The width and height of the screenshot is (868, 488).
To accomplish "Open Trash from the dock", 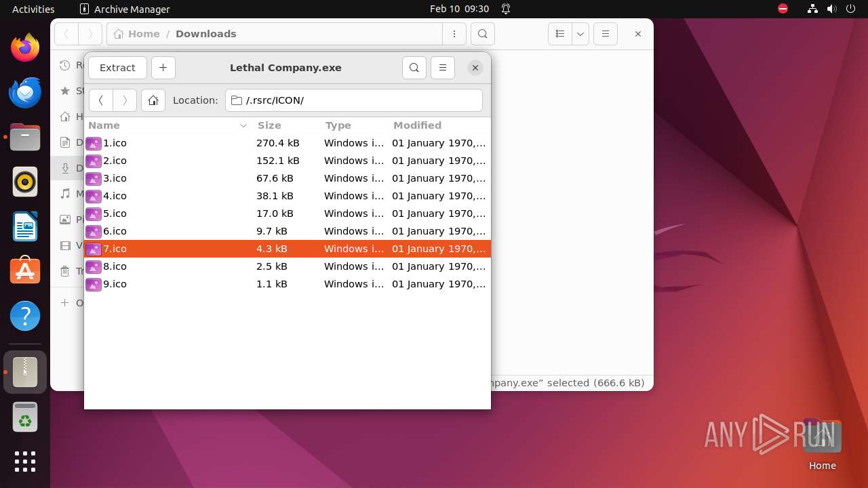I will click(x=25, y=417).
